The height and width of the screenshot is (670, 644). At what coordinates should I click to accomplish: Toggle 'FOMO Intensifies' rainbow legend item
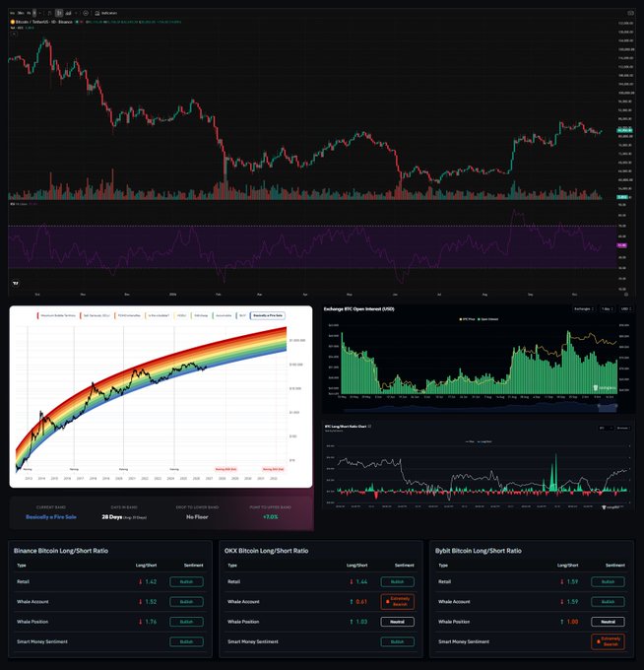tap(128, 315)
